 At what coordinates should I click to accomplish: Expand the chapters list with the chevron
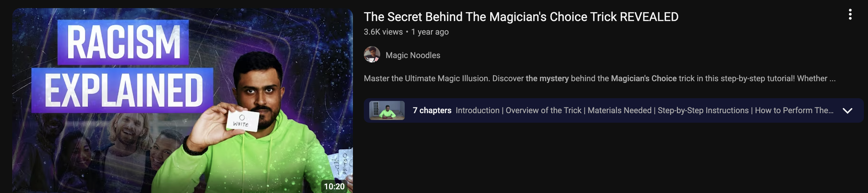(x=848, y=111)
